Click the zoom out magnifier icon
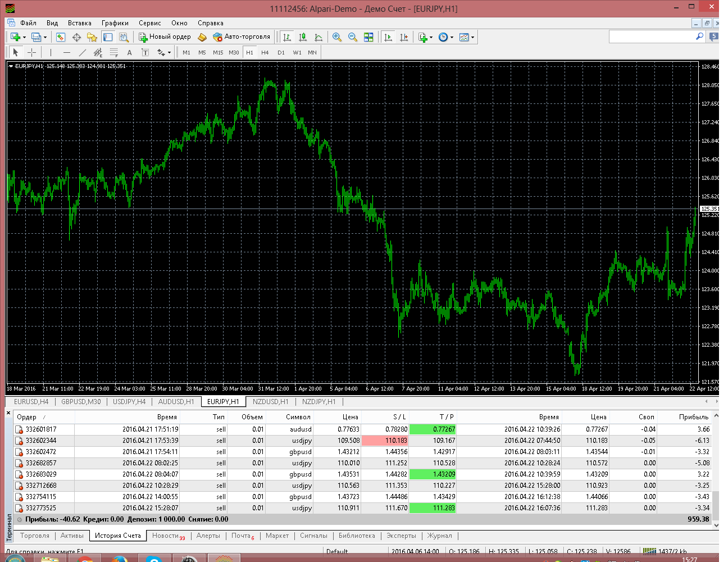Image resolution: width=728 pixels, height=562 pixels. (353, 37)
